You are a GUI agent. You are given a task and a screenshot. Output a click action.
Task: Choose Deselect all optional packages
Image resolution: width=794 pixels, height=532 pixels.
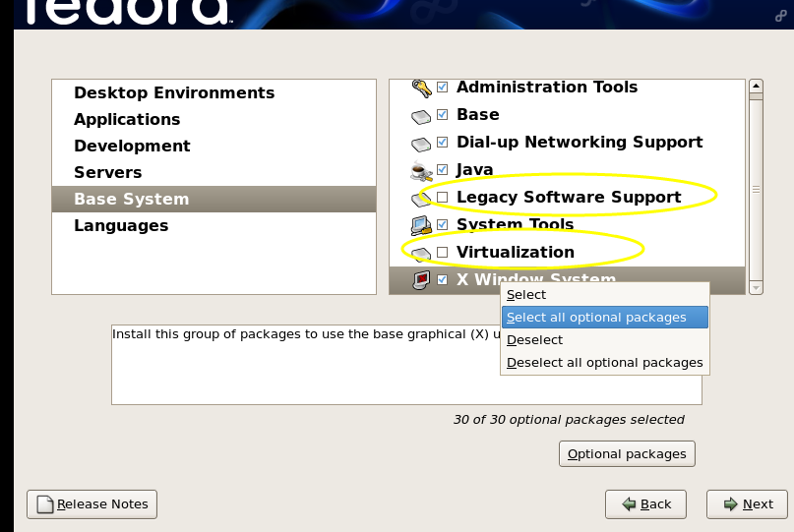605,363
